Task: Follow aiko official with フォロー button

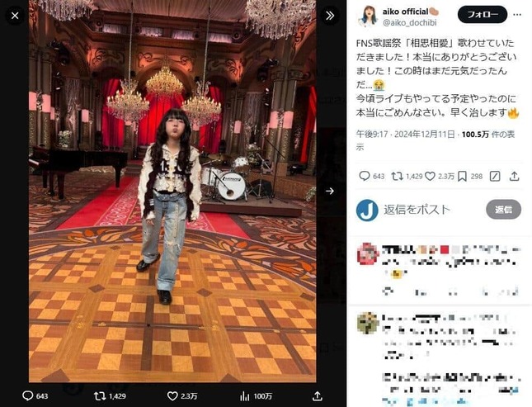Action: 483,15
